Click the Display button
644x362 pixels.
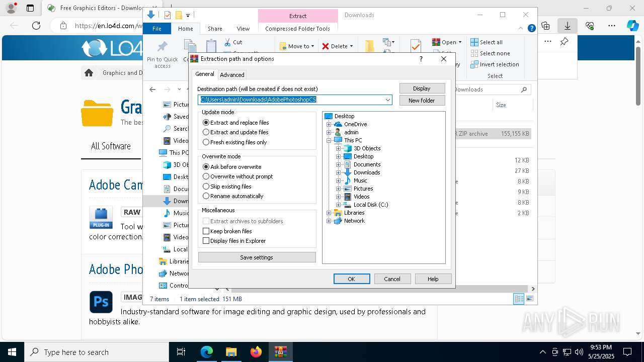point(422,88)
